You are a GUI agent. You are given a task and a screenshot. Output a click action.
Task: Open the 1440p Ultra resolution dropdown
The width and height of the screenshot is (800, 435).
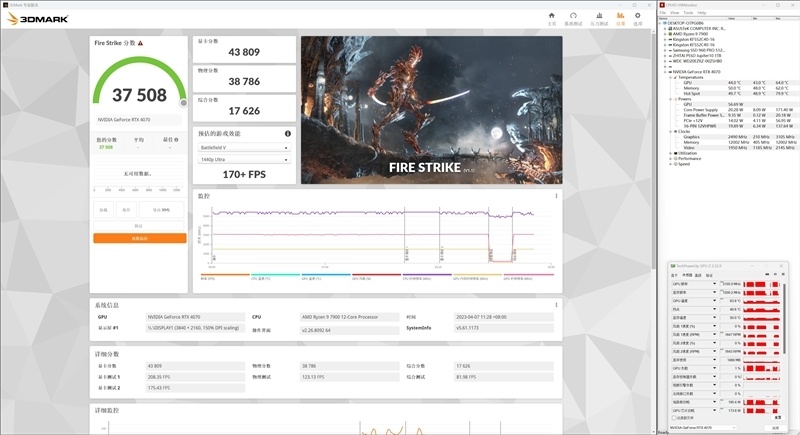pyautogui.click(x=244, y=159)
